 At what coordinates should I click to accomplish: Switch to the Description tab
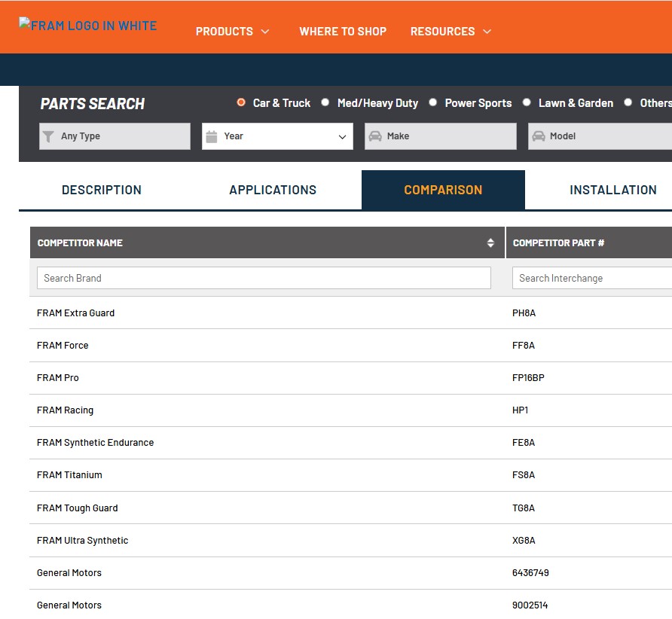(102, 190)
